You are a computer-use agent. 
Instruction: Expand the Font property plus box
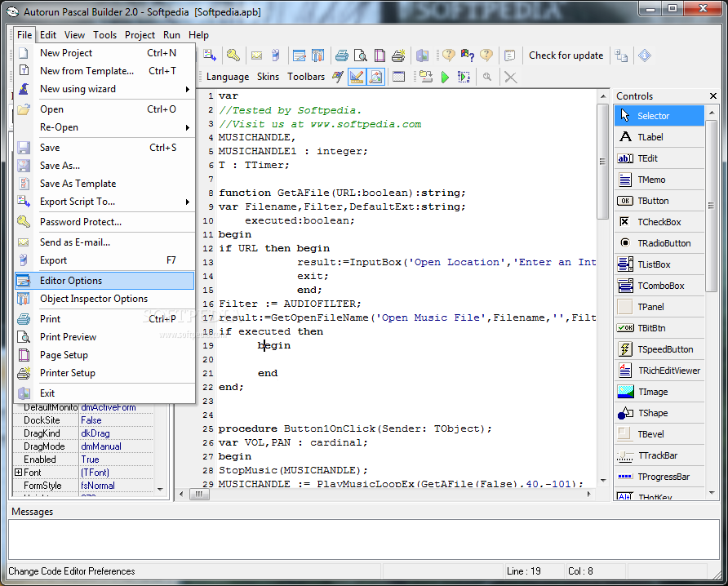coord(18,473)
